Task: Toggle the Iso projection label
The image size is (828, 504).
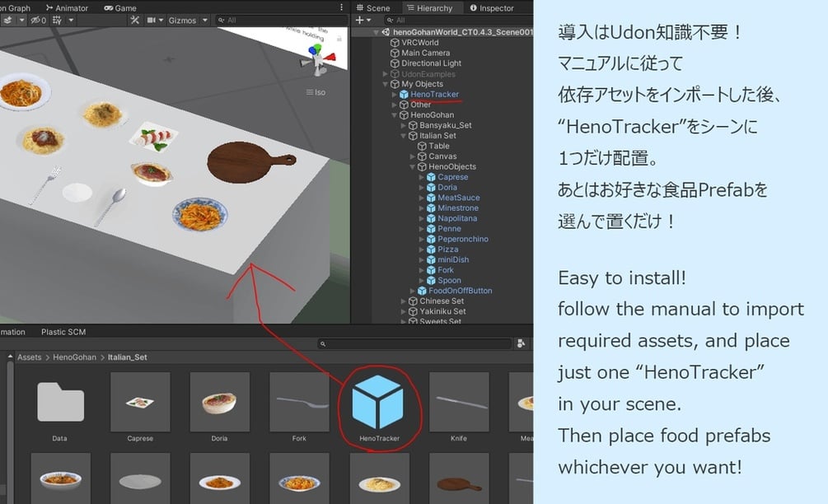Action: click(316, 92)
